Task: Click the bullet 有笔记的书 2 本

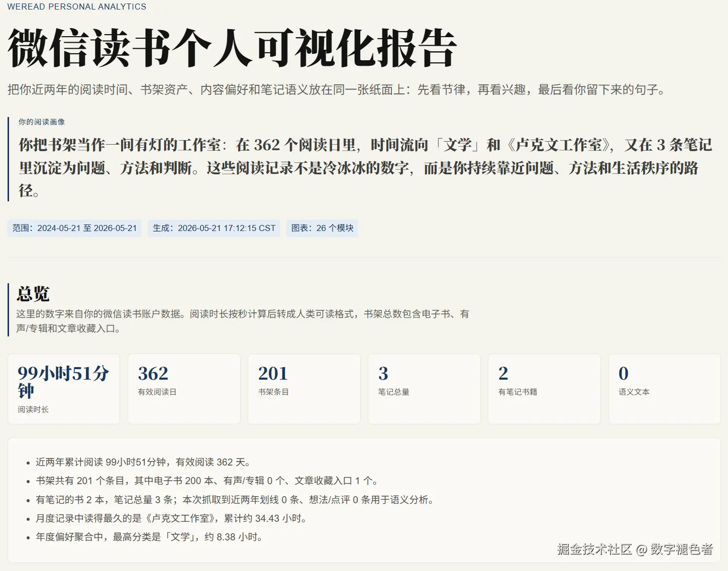Action: 235,500
